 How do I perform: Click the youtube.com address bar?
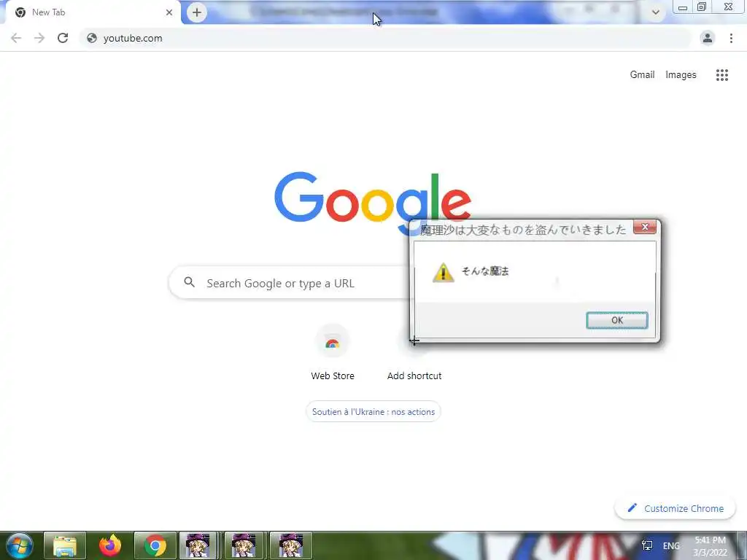point(386,38)
